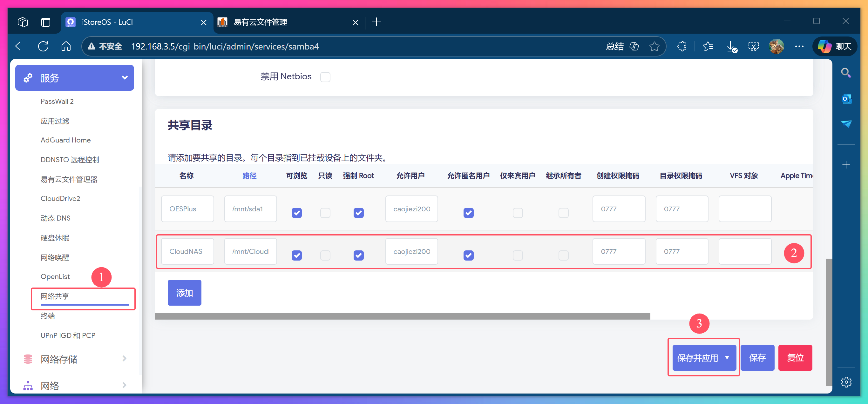
Task: Click the page reload icon
Action: pyautogui.click(x=43, y=46)
